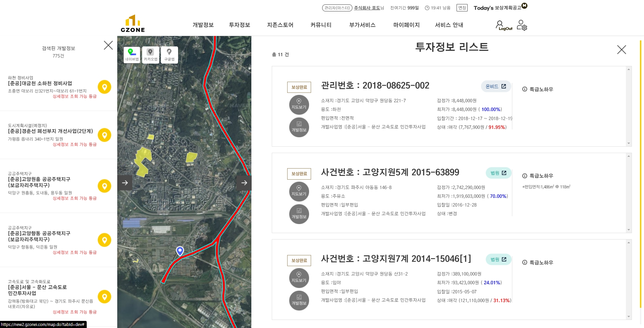
Task: Close the 검색된 개발정보 panel
Action: (108, 45)
